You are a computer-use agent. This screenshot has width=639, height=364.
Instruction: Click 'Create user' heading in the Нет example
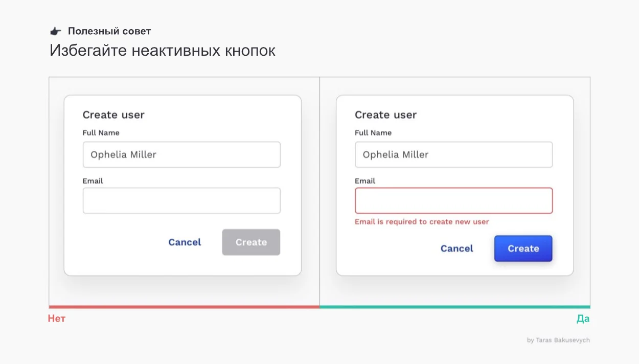click(x=113, y=115)
